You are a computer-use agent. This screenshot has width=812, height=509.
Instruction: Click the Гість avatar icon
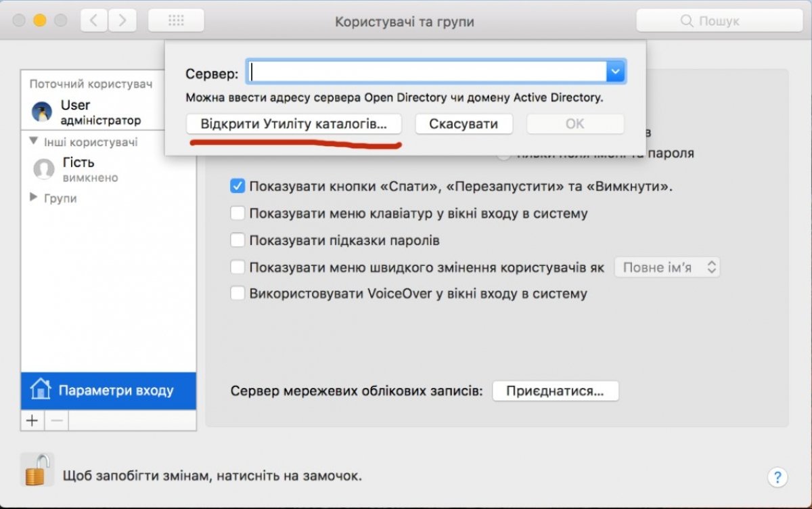tap(43, 169)
